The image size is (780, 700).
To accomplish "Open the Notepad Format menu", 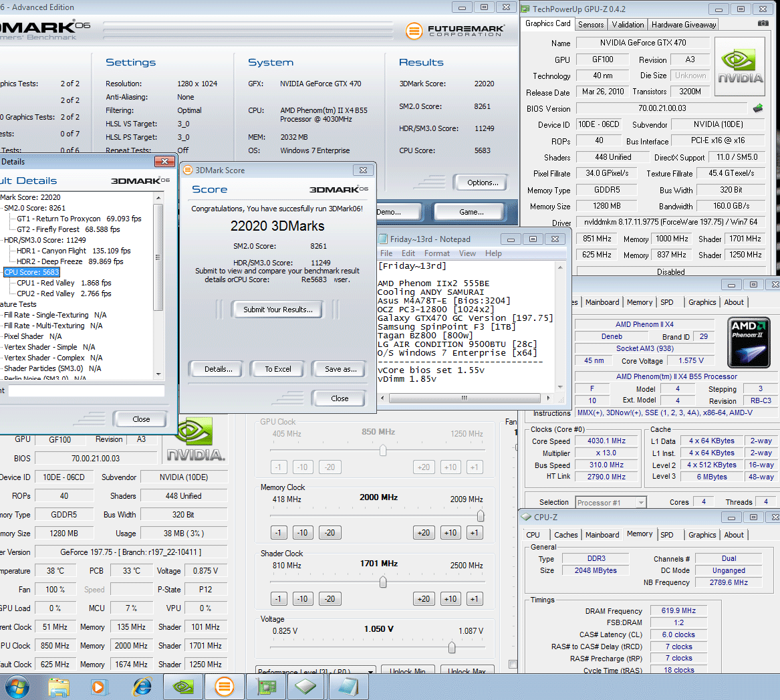I will click(x=436, y=253).
